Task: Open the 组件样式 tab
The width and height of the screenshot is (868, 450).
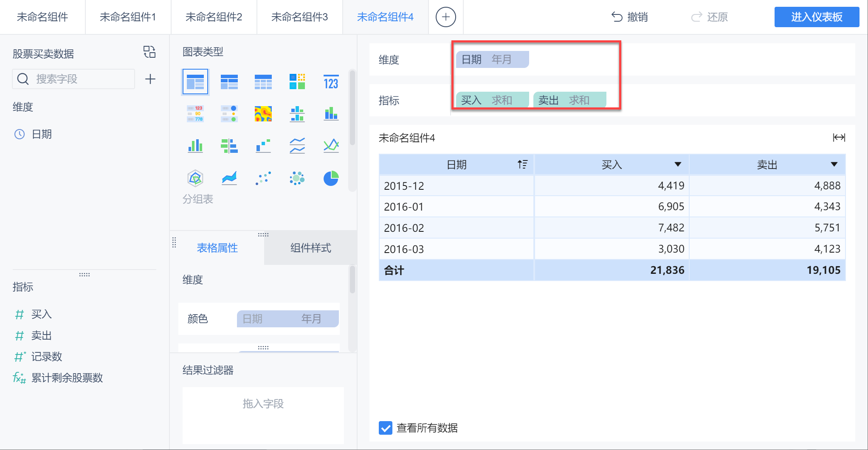Action: [x=310, y=248]
